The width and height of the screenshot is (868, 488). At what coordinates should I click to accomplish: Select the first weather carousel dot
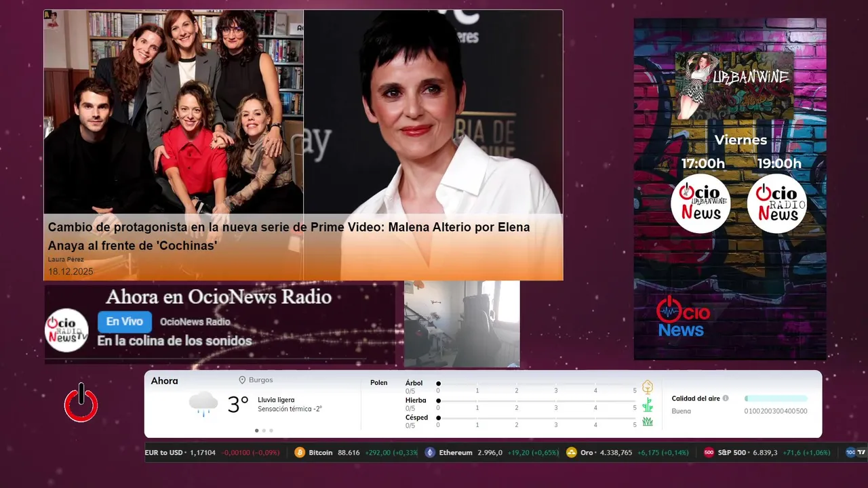pyautogui.click(x=256, y=430)
